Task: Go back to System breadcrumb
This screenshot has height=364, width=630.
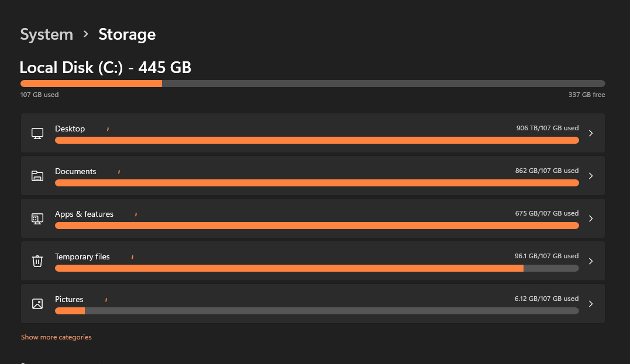Action: 46,34
